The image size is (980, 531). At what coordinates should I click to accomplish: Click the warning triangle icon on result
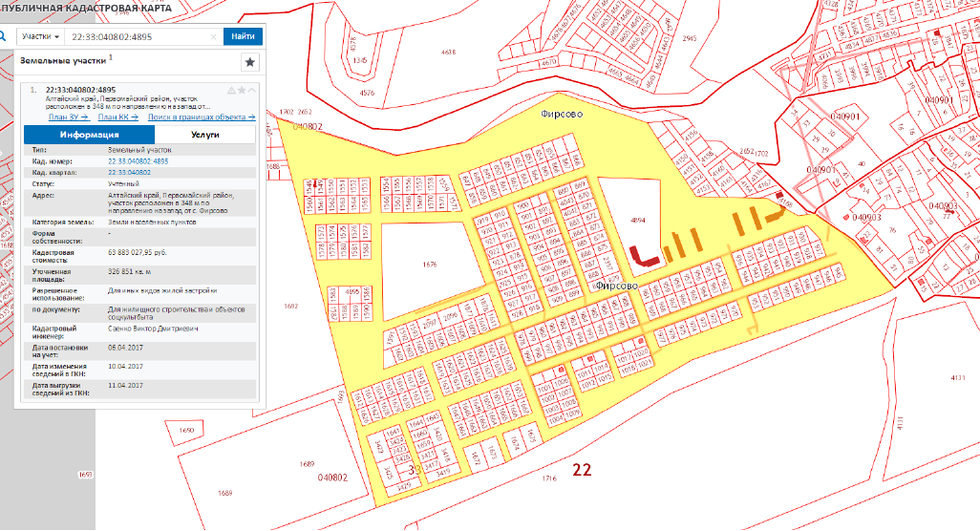[x=231, y=91]
